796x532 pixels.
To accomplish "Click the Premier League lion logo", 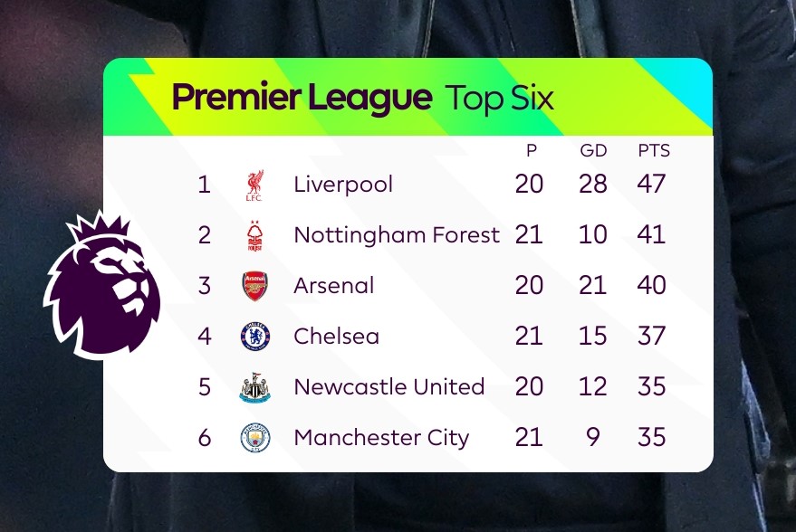I will 102,284.
